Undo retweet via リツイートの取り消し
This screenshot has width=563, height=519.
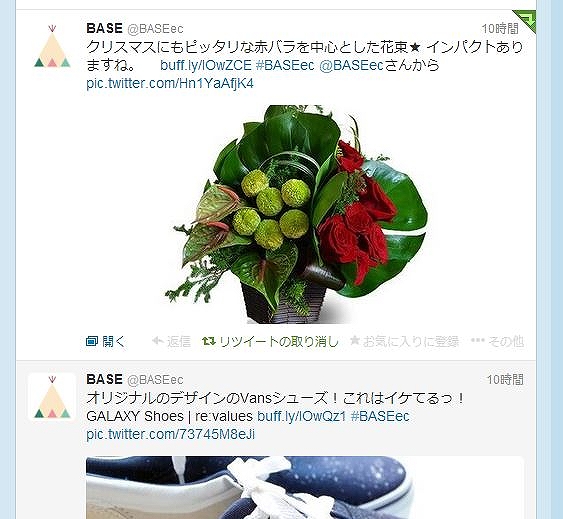tap(271, 341)
